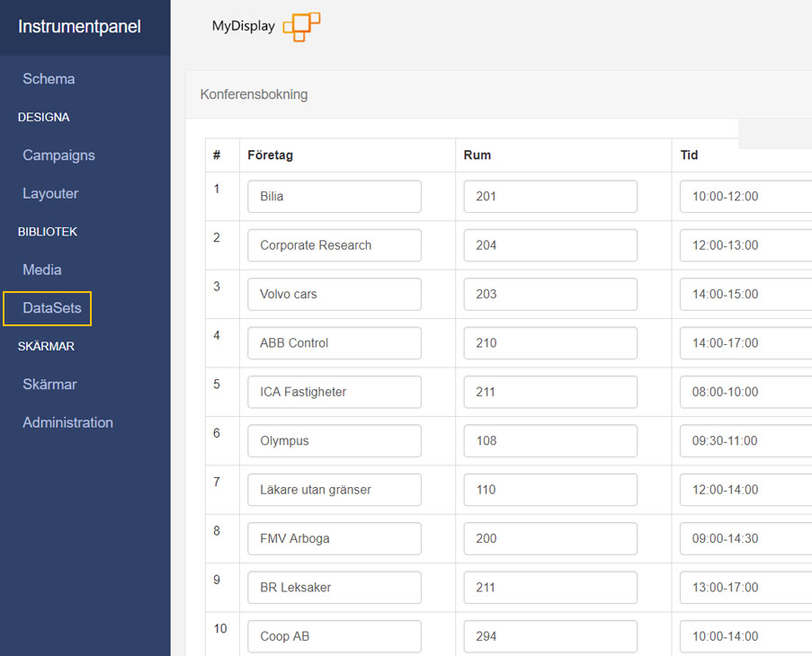Viewport: 812px width, 656px height.
Task: Edit room 203 for Volvo cars
Action: (x=550, y=294)
